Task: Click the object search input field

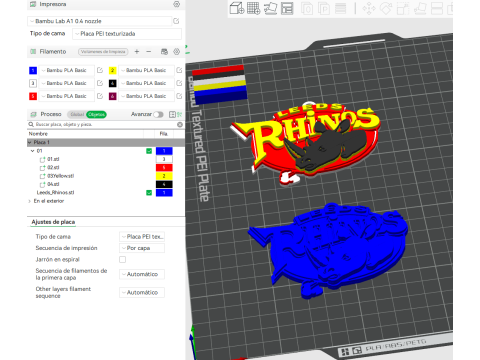Action: point(105,124)
